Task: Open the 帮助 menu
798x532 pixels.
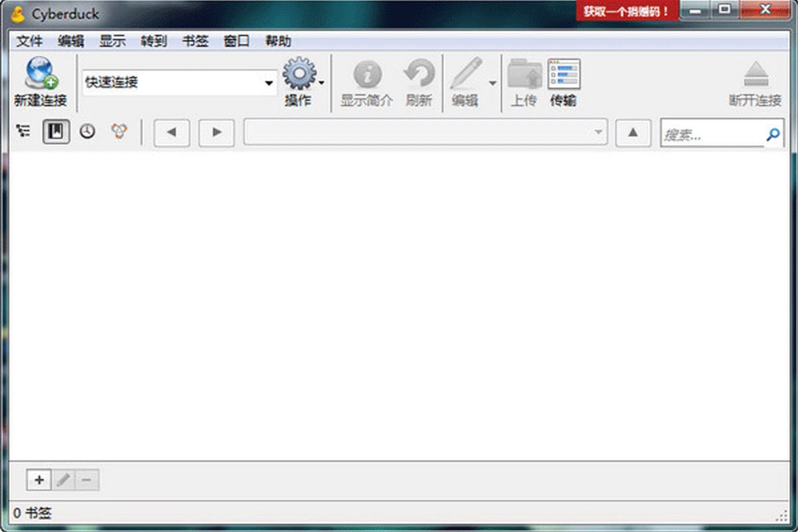Action: point(277,41)
